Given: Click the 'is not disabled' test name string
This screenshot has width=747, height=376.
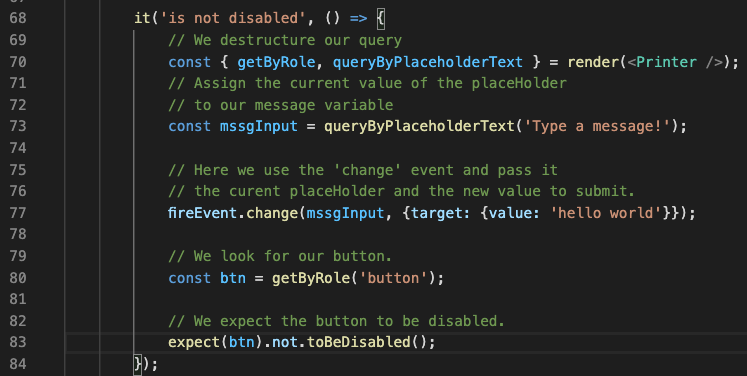Looking at the screenshot, I should pyautogui.click(x=232, y=18).
